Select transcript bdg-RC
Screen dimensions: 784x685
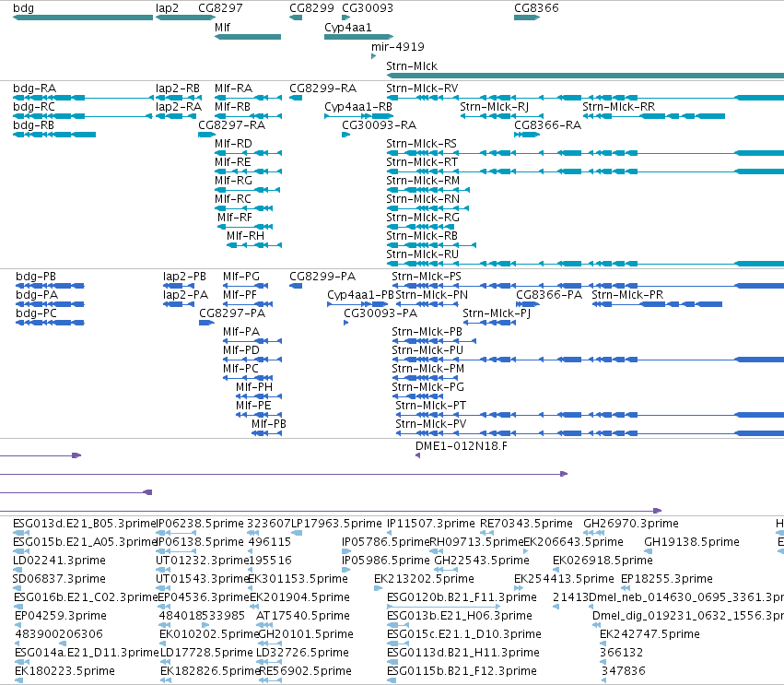(x=34, y=107)
